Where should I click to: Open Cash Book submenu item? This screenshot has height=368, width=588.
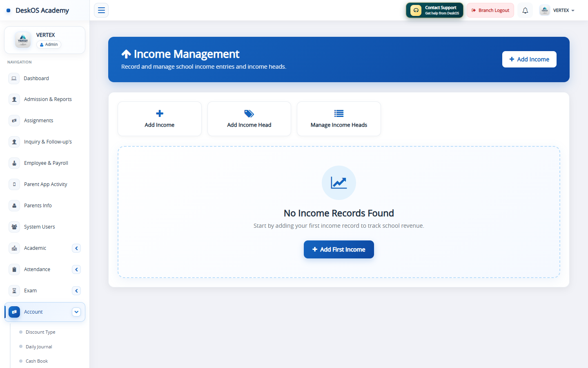click(x=37, y=361)
